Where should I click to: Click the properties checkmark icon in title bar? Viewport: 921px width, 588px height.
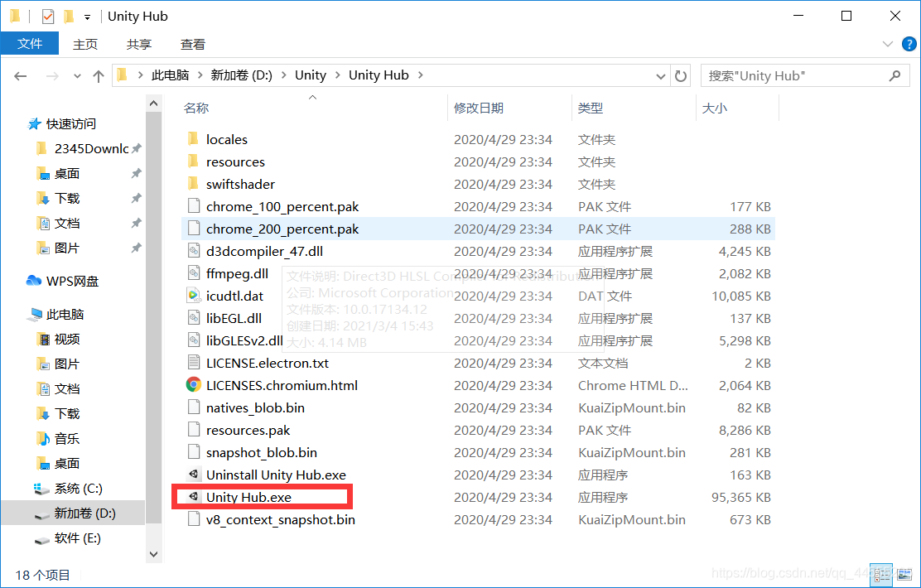point(47,17)
